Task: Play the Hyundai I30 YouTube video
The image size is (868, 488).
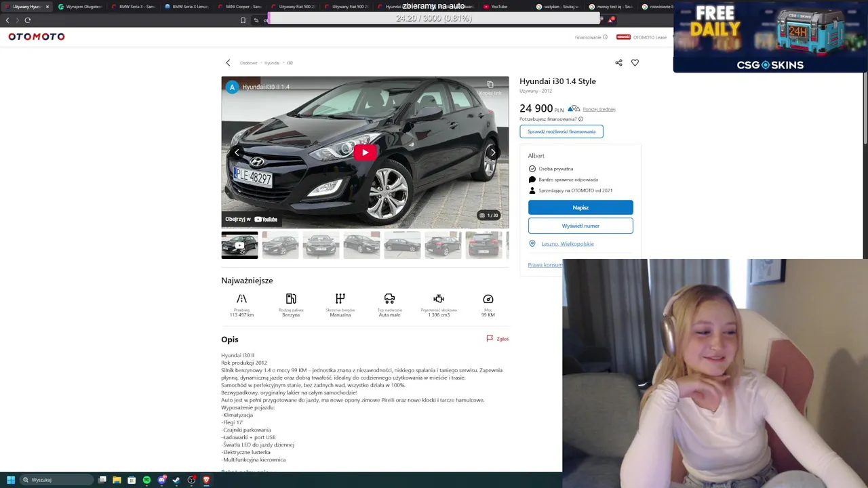Action: [x=365, y=152]
